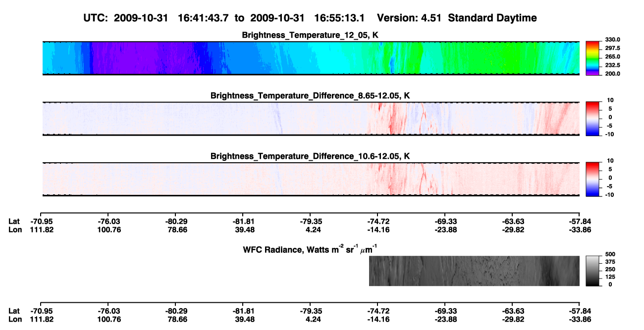The width and height of the screenshot is (644, 330).
Task: Click the WFC Radiance grayscale image strip
Action: (x=474, y=271)
